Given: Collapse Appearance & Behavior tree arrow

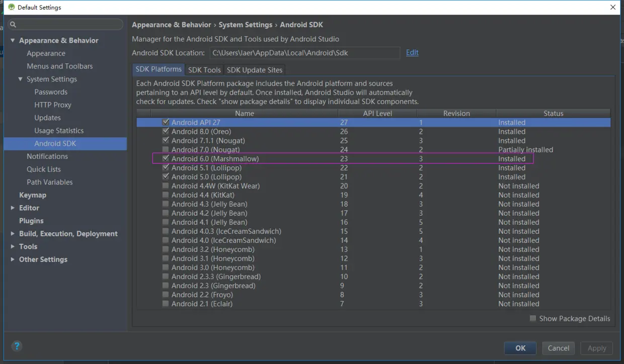Looking at the screenshot, I should coord(13,40).
